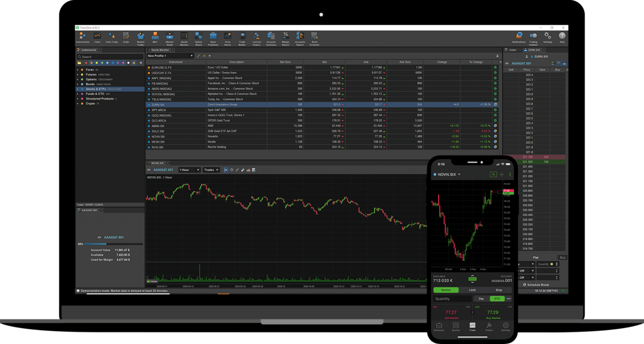Open Notifications in the top-right toolbar
The height and width of the screenshot is (344, 644).
[x=519, y=38]
